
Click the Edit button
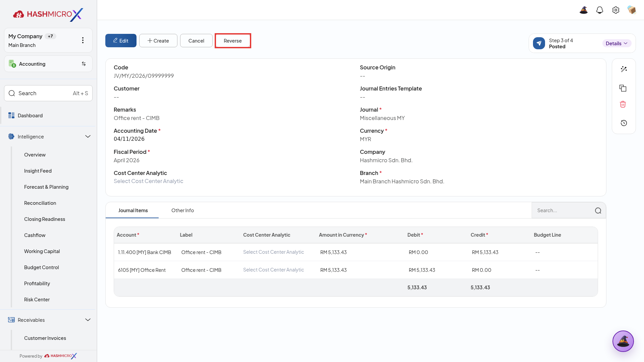(121, 41)
